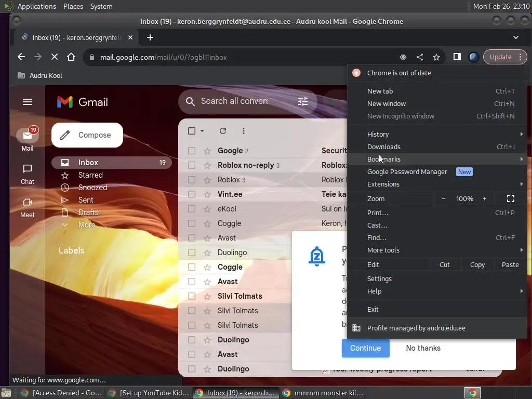The image size is (532, 399).
Task: Open Google Password Manager
Action: [437, 171]
